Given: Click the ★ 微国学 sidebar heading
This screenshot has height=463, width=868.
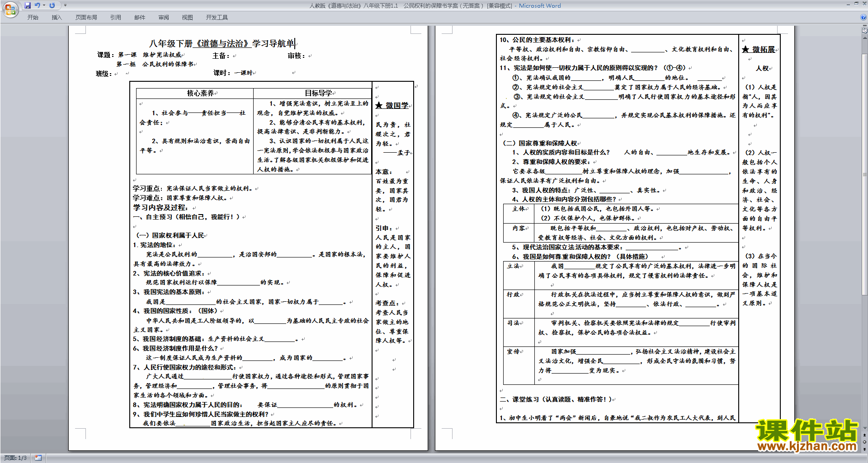Looking at the screenshot, I should pyautogui.click(x=392, y=105).
